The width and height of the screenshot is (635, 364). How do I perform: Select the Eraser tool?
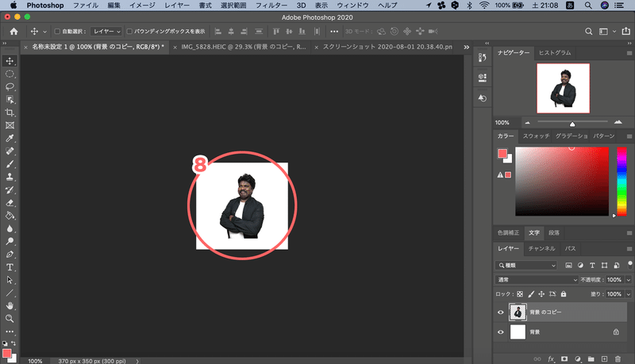(10, 203)
